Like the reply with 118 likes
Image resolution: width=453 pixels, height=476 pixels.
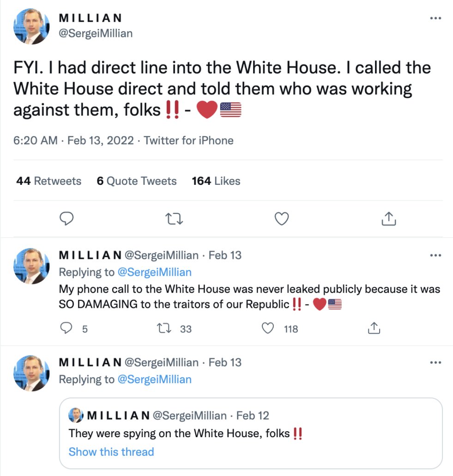268,329
